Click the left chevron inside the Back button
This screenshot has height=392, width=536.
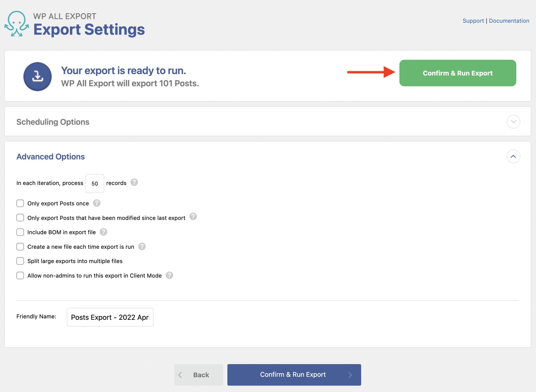coord(180,375)
